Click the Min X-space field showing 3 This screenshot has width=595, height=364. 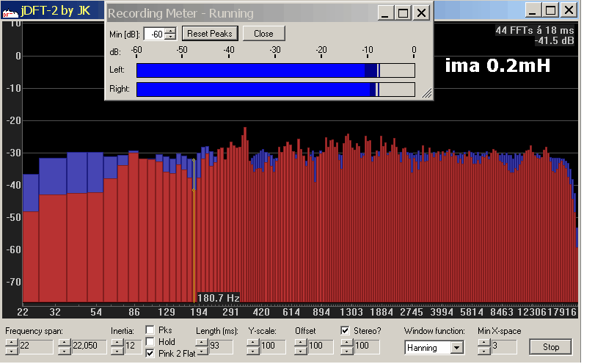click(503, 346)
